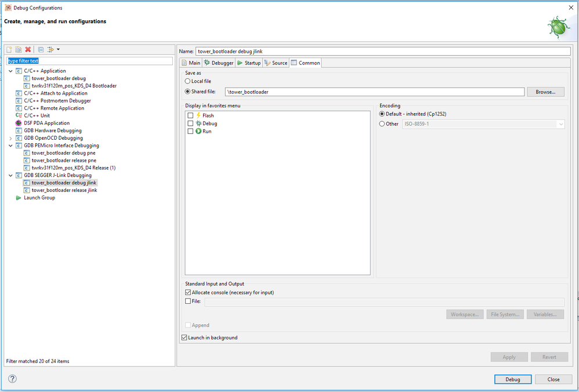The height and width of the screenshot is (392, 579).
Task: Tick the Debug favorites checkbox
Action: pos(190,124)
